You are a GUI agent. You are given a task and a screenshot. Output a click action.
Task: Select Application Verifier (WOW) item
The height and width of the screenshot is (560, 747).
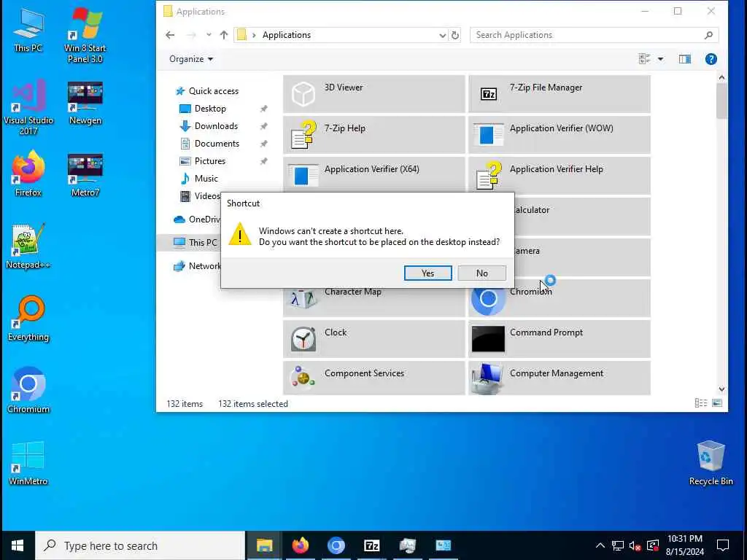tap(560, 135)
